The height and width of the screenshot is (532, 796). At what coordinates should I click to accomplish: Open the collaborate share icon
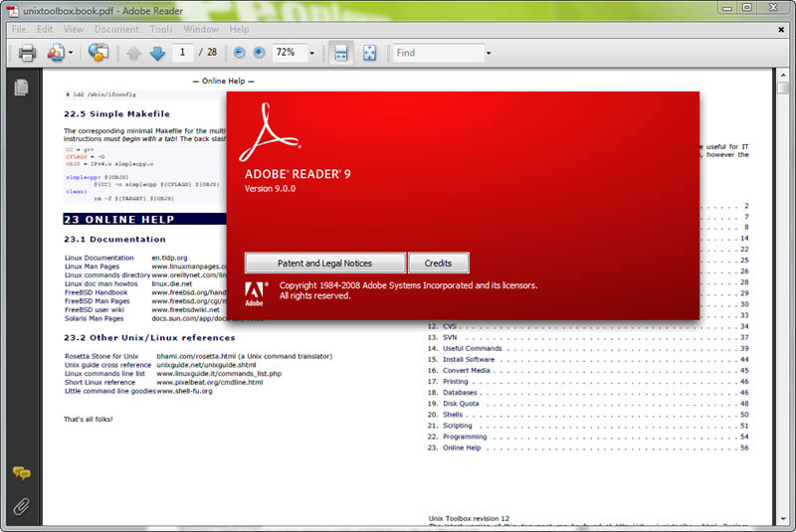tap(99, 53)
